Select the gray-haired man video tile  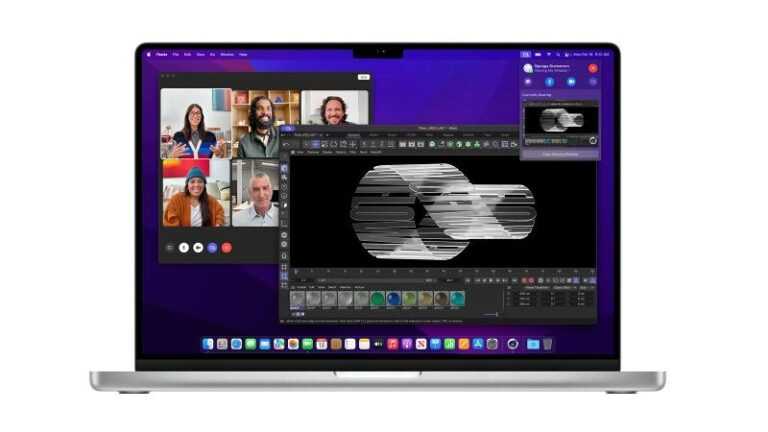click(255, 193)
